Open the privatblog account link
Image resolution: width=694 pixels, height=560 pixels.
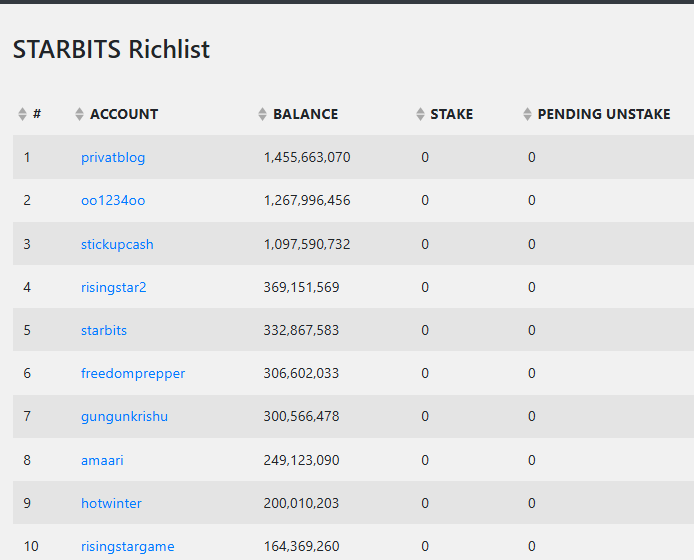(x=113, y=158)
